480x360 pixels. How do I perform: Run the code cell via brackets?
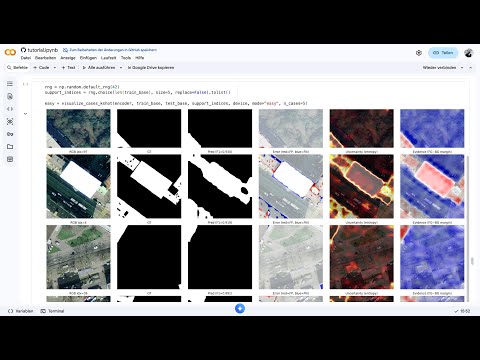point(25,84)
